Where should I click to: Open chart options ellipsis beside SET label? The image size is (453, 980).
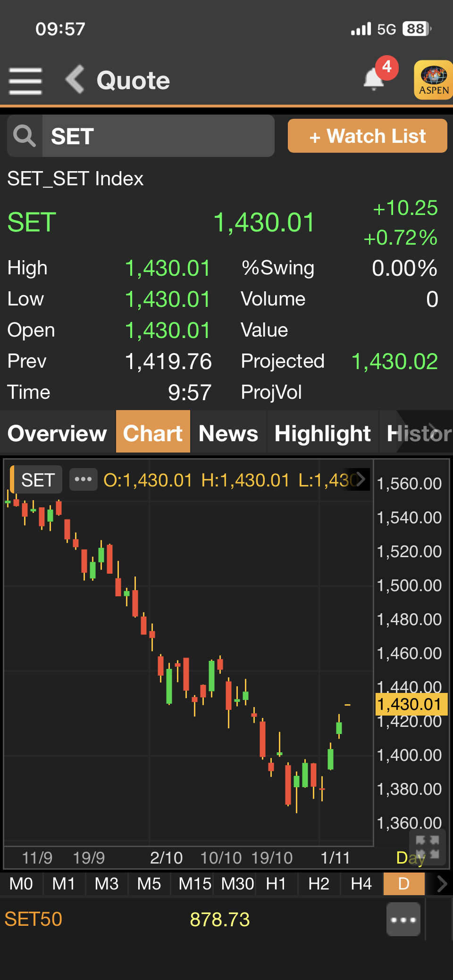click(x=84, y=479)
